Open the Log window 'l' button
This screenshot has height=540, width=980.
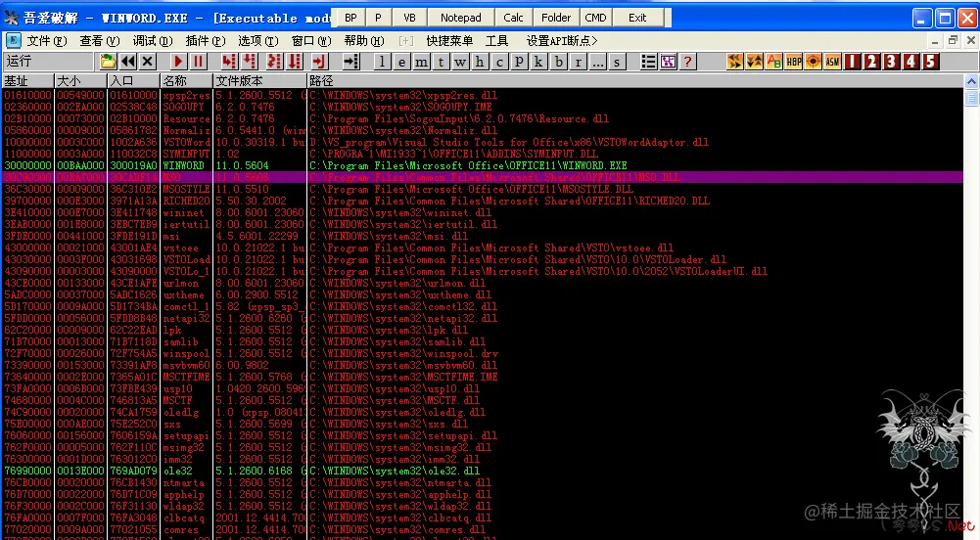(x=382, y=62)
